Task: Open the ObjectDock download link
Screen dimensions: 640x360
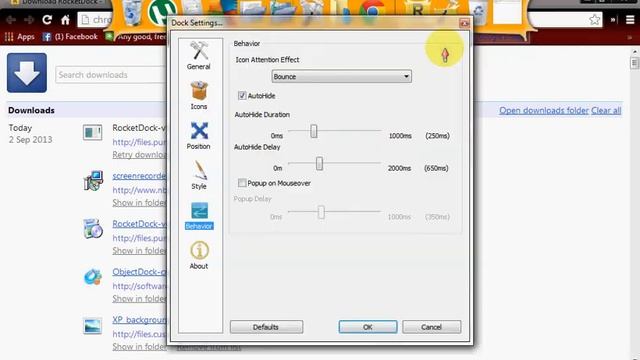Action: tap(140, 272)
